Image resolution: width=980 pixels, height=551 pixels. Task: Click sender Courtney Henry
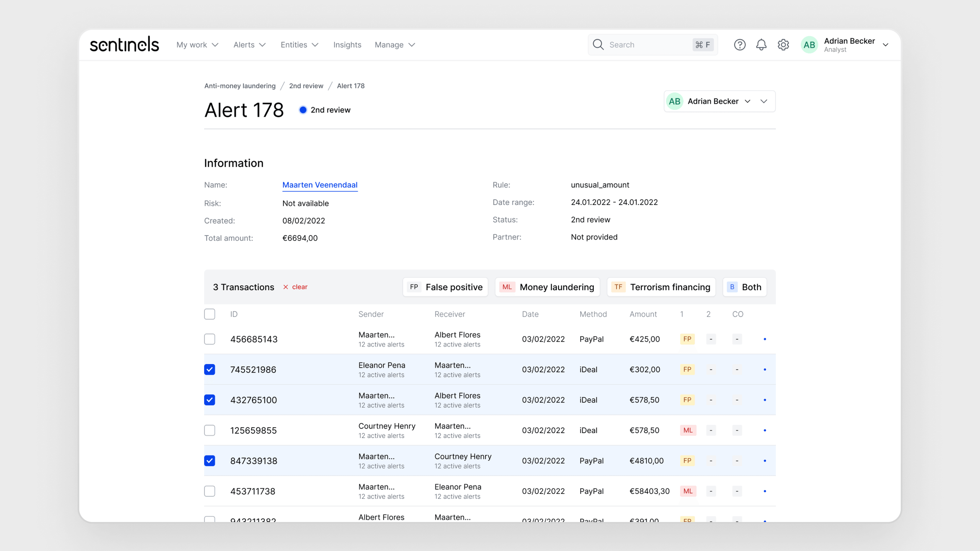point(386,426)
